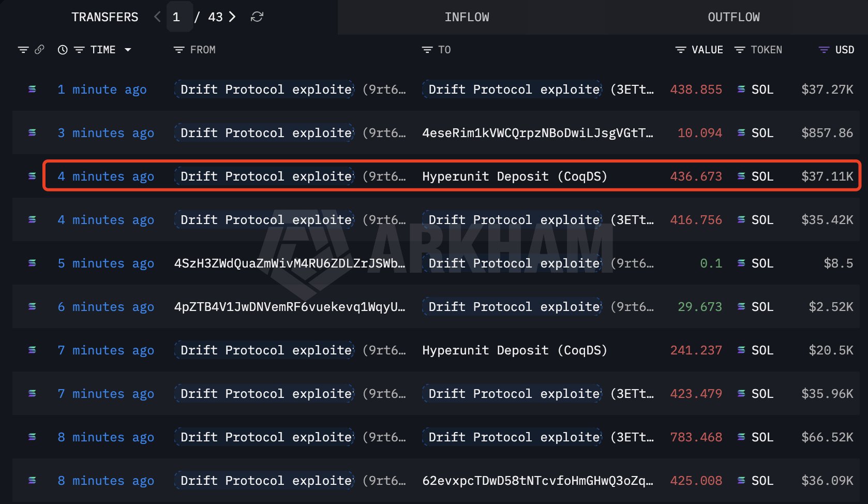Select the TRANSFERS tab

pos(105,17)
